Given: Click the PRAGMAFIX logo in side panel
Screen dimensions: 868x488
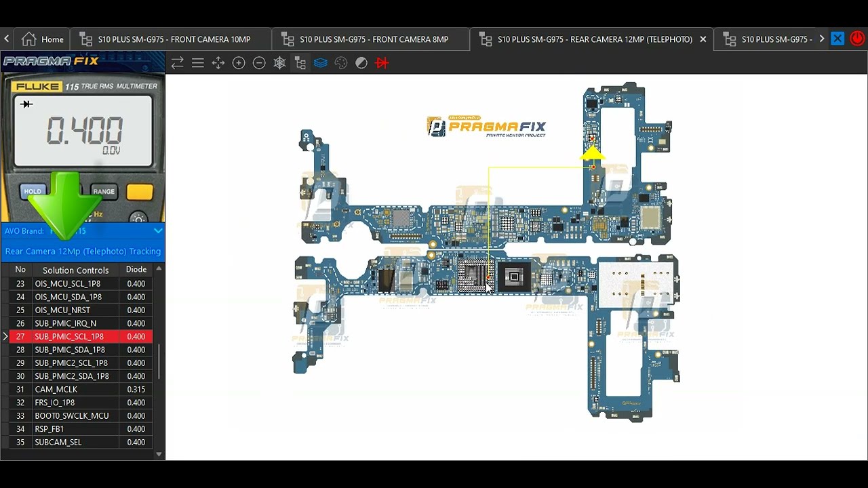Looking at the screenshot, I should point(52,61).
